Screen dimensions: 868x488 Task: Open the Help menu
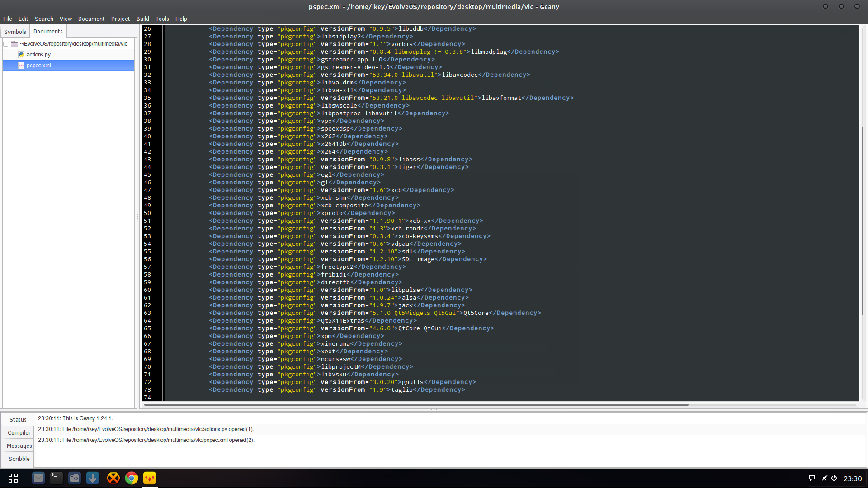[x=181, y=19]
